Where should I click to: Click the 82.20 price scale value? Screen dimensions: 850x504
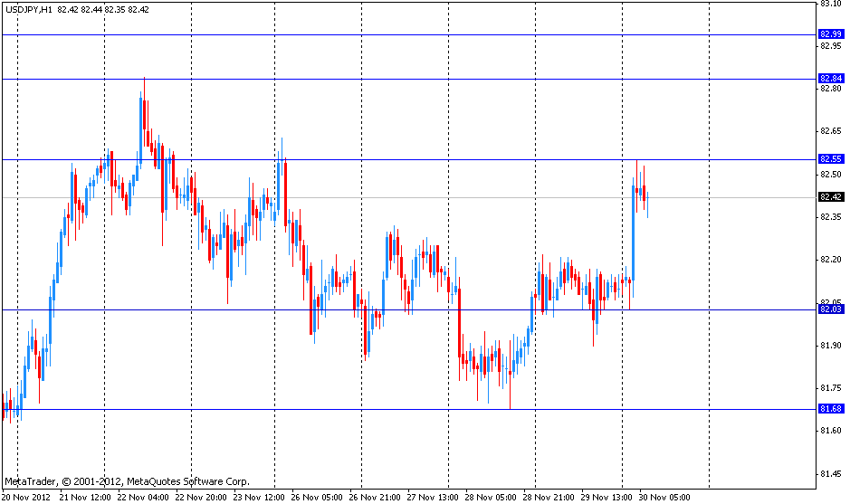831,260
